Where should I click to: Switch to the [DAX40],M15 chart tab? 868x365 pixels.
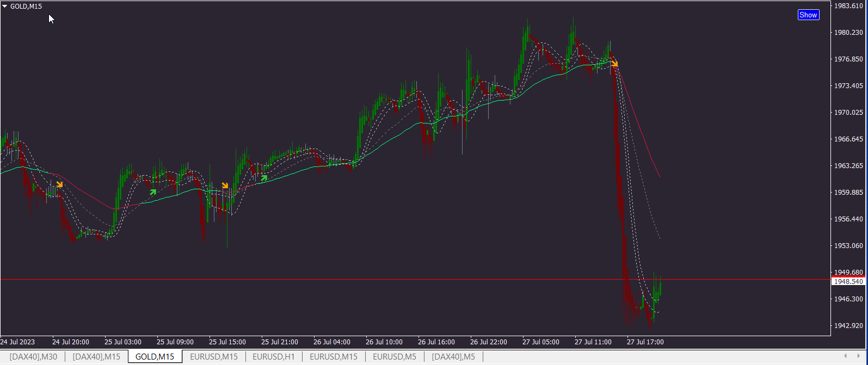96,357
